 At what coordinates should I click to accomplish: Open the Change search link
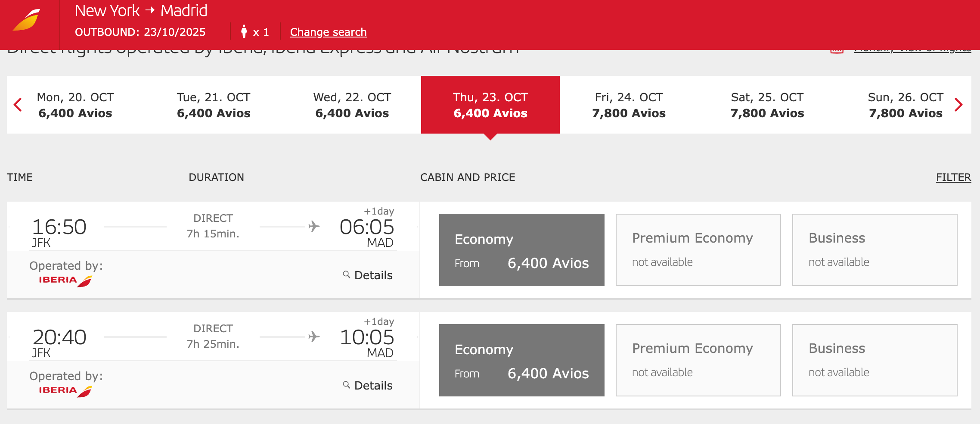point(329,32)
